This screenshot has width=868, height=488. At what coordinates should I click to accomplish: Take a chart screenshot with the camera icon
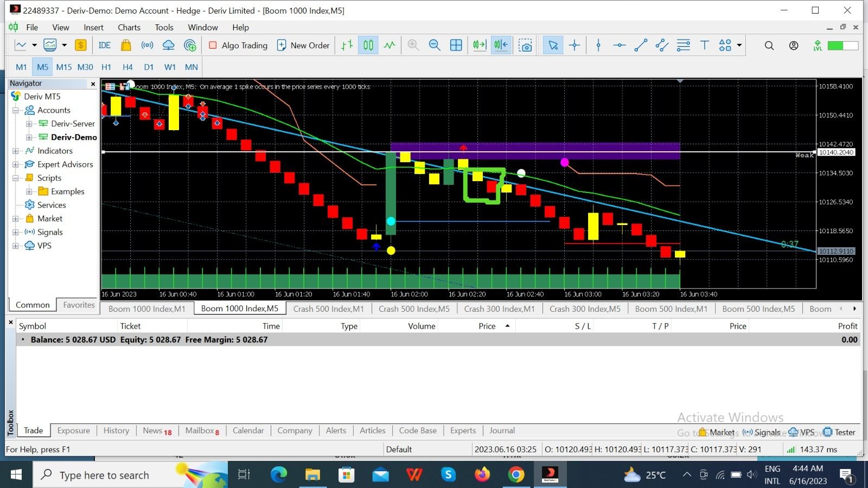(525, 46)
